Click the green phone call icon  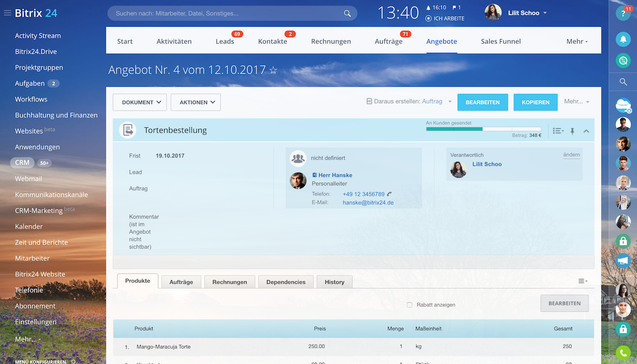tap(623, 353)
